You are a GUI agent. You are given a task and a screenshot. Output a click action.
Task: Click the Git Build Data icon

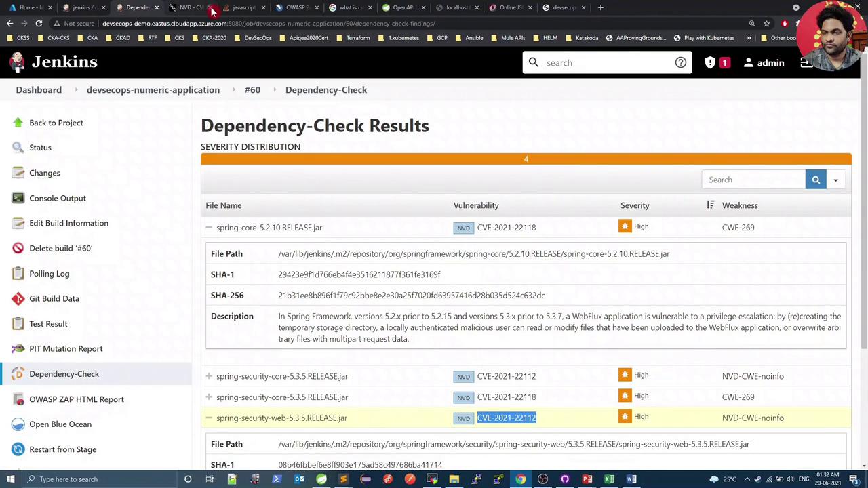18,299
